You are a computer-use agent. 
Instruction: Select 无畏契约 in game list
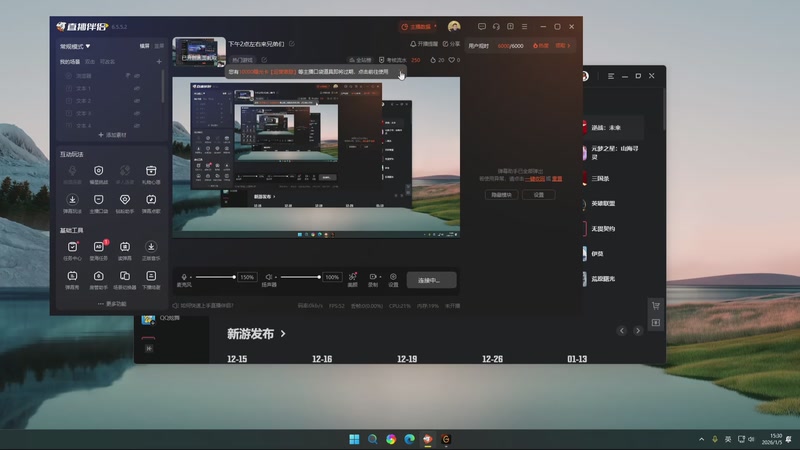pyautogui.click(x=603, y=229)
